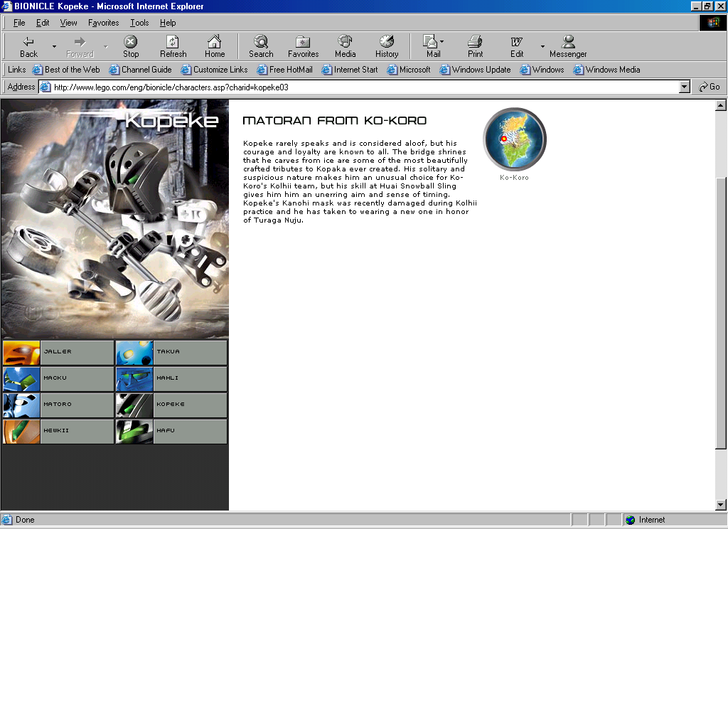
Task: Go to the Home page icon
Action: click(215, 42)
